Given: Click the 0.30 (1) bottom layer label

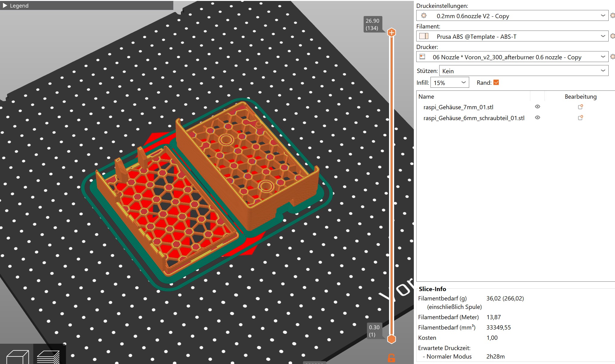Looking at the screenshot, I should (375, 331).
